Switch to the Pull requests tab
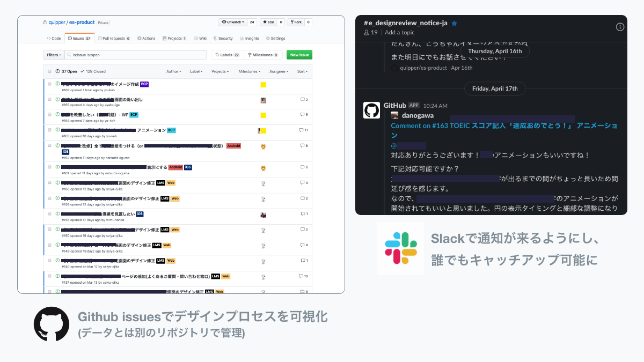The image size is (644, 362). click(113, 39)
